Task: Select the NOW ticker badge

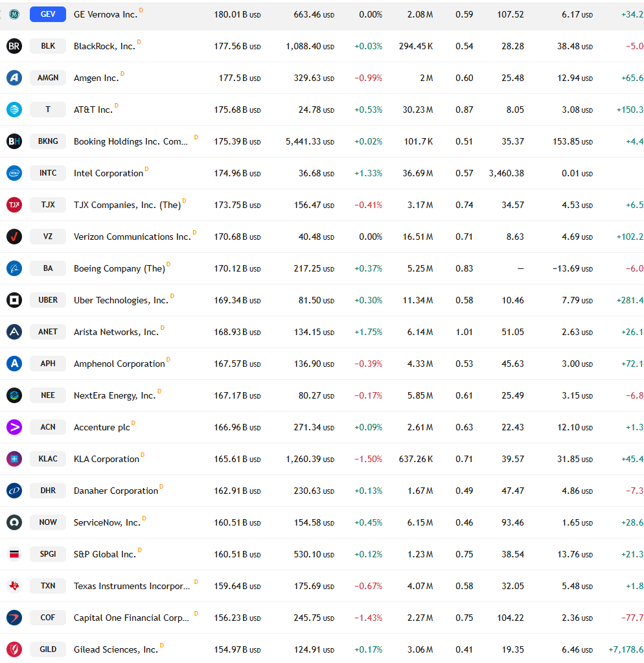Action: [x=48, y=522]
